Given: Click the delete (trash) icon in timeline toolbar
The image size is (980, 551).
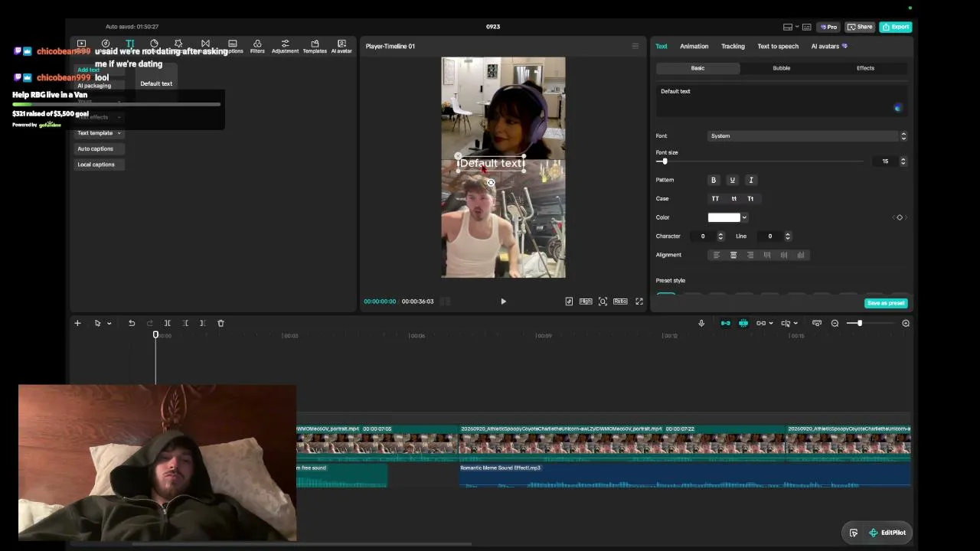Looking at the screenshot, I should pos(220,323).
